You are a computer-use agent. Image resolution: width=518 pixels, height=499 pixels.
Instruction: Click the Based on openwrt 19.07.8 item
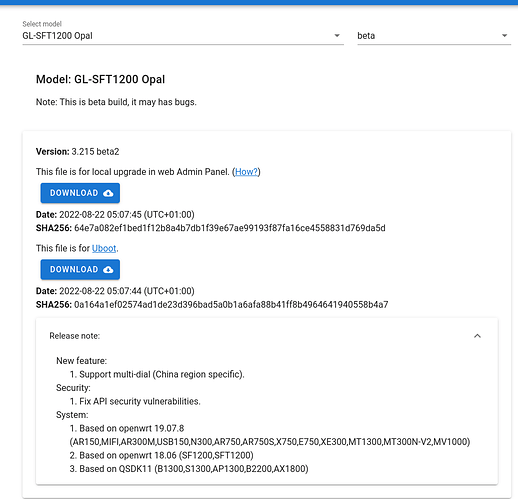127,428
